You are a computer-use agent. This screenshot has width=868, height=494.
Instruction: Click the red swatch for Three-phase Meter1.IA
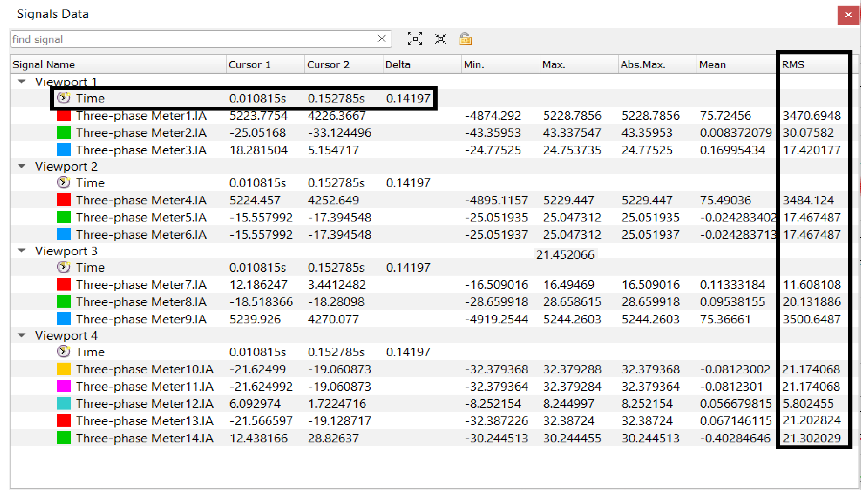coord(64,115)
